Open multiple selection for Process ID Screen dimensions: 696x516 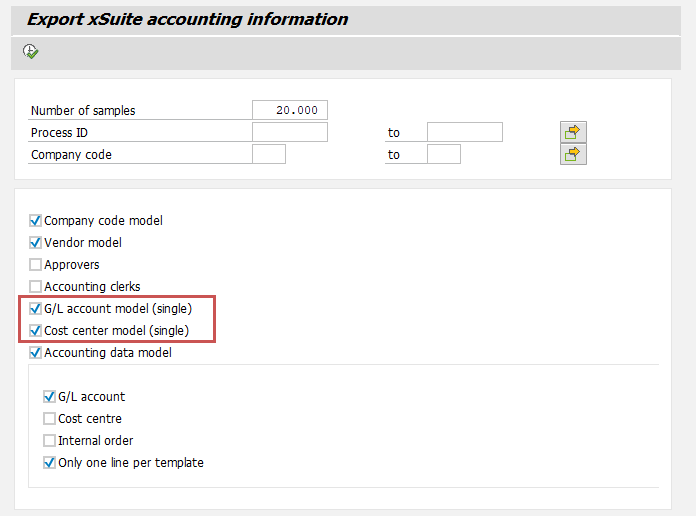click(x=573, y=132)
